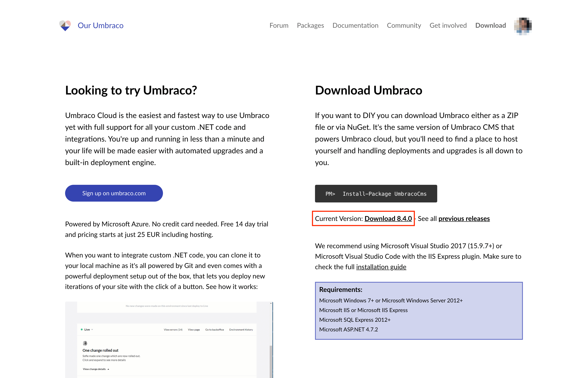Click the 'Looking to try Umbraco?' heading
Screen dimensions: 588x378
coord(131,90)
